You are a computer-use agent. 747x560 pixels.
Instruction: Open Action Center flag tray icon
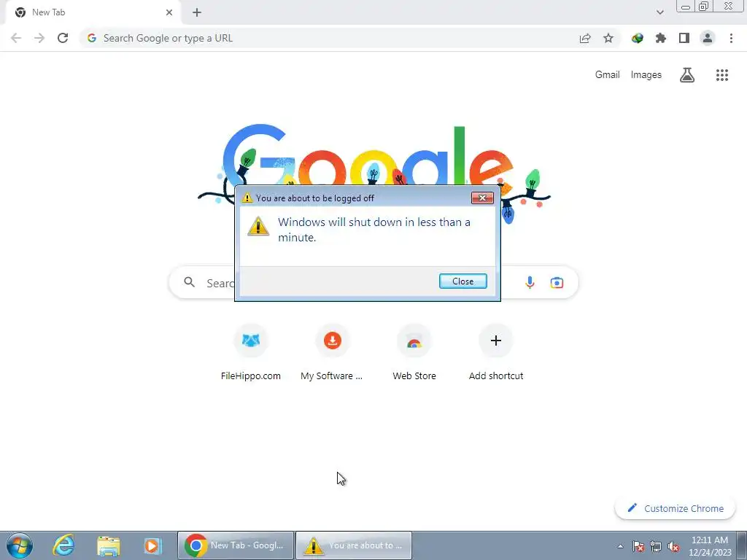[x=638, y=546]
